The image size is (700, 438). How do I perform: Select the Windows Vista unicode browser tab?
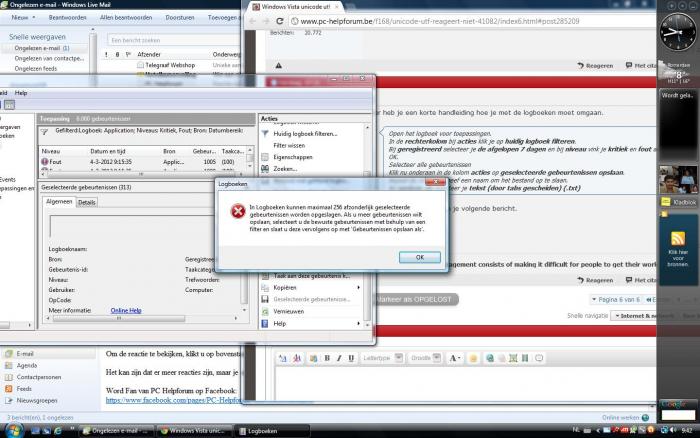[295, 7]
